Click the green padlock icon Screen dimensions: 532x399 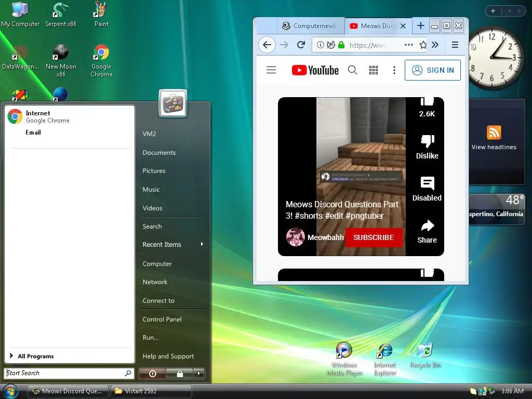click(341, 45)
